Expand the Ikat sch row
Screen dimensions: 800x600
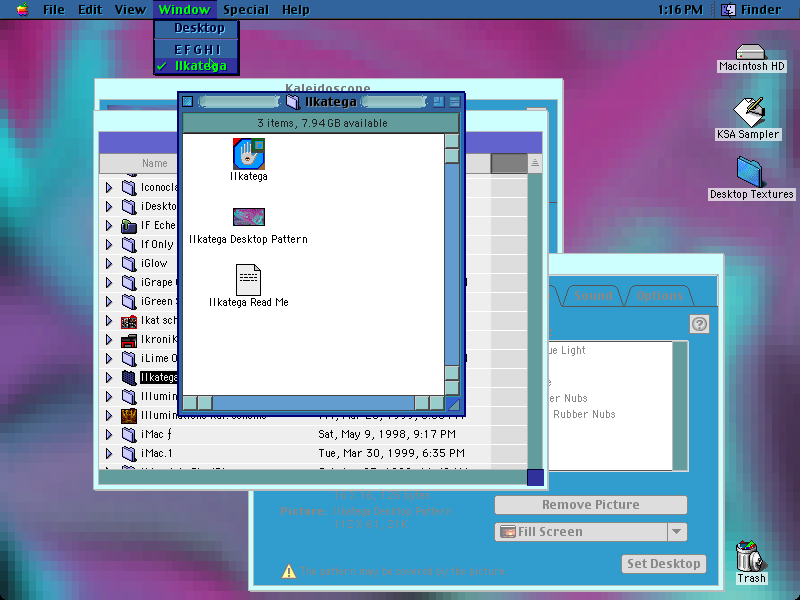pos(109,321)
